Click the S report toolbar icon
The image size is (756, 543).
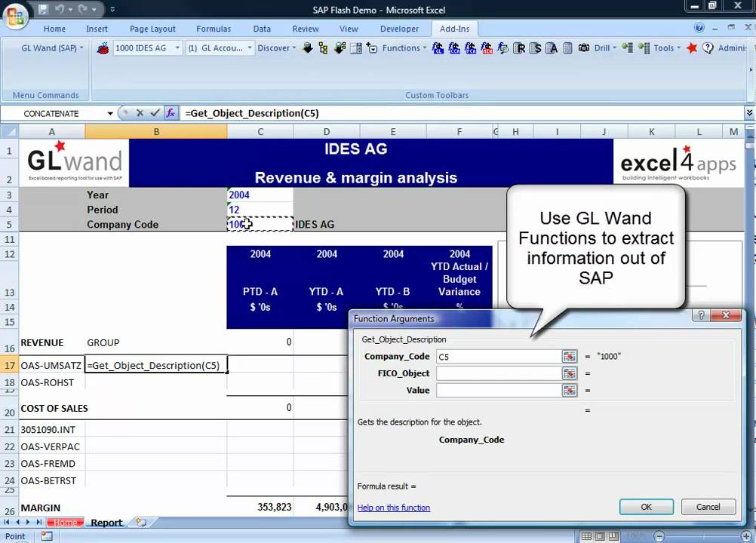coord(535,48)
